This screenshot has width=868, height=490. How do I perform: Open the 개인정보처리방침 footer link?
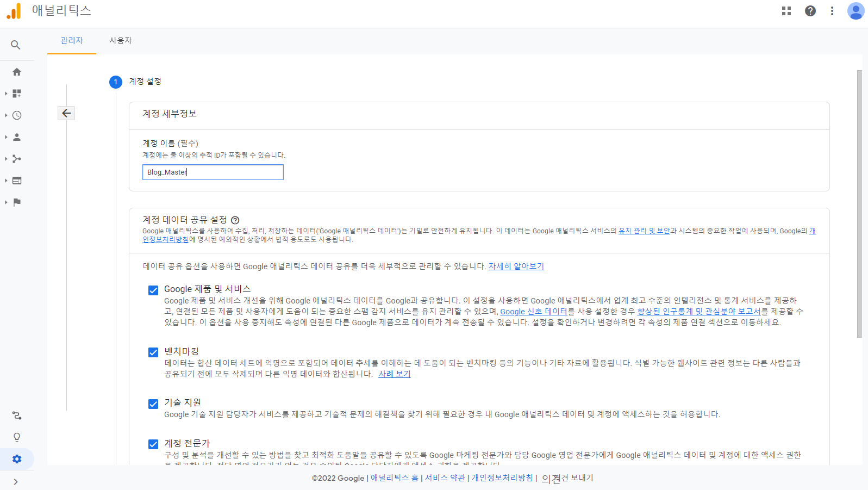point(502,478)
